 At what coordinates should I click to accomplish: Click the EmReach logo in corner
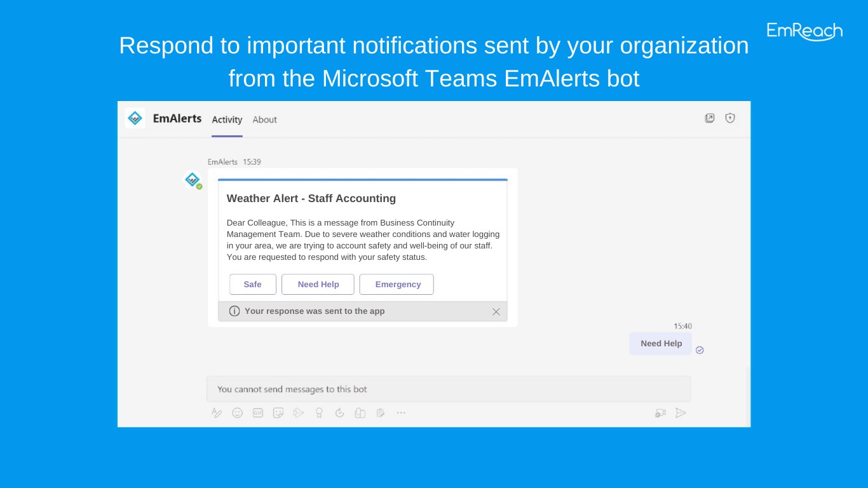tap(804, 31)
